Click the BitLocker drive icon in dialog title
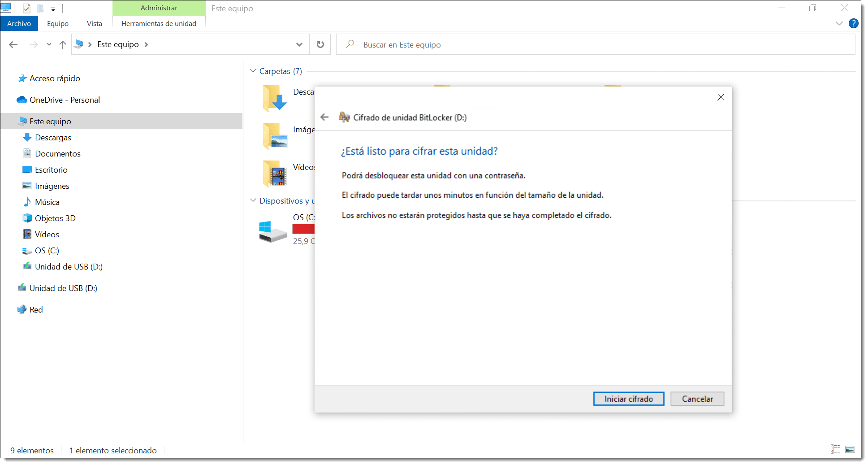Viewport: 868px width, 465px height. pyautogui.click(x=344, y=117)
